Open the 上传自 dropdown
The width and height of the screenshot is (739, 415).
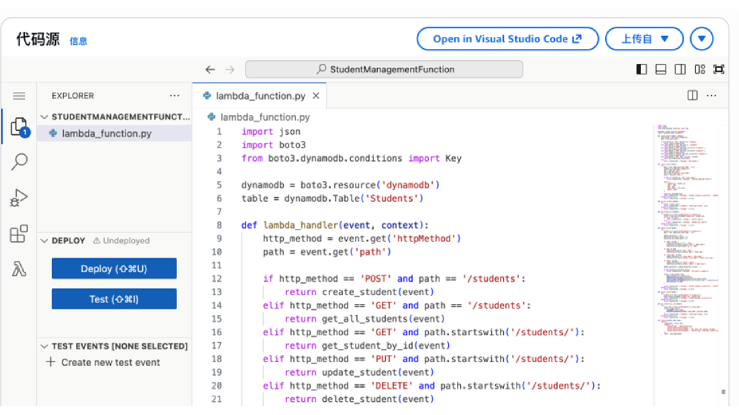click(644, 39)
